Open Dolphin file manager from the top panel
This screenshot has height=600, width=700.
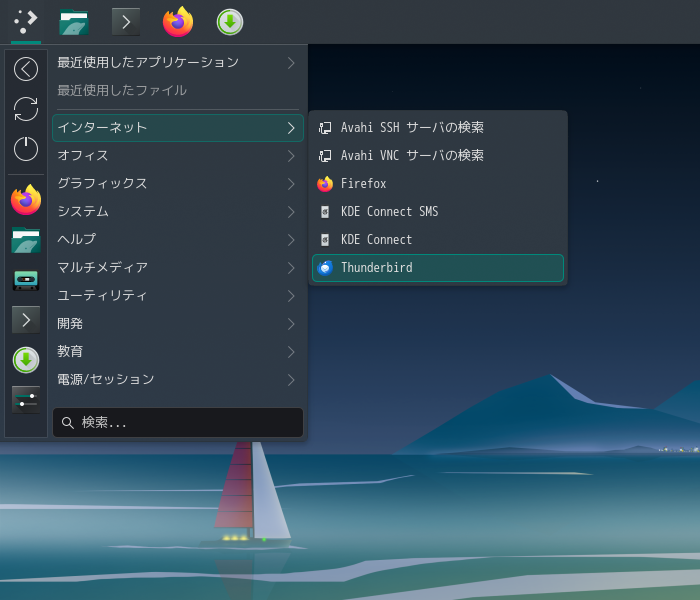point(74,22)
